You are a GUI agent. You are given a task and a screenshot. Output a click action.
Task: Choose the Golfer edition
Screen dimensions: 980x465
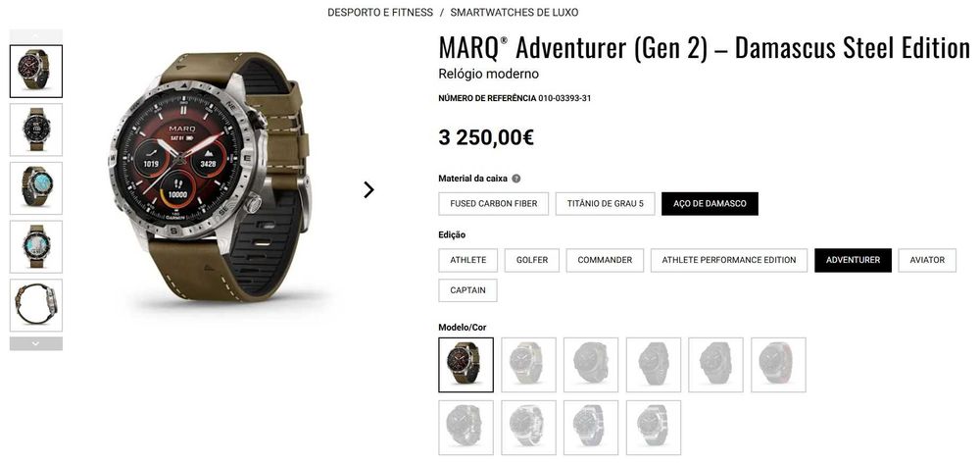532,260
